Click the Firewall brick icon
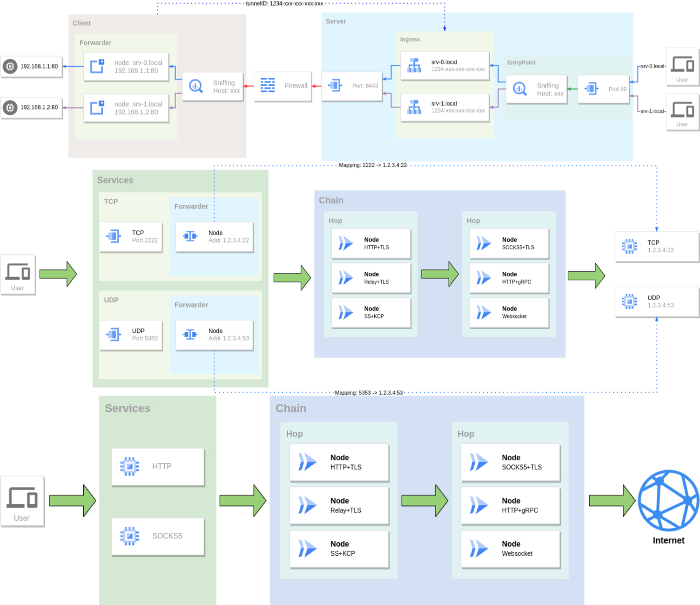 pos(268,85)
